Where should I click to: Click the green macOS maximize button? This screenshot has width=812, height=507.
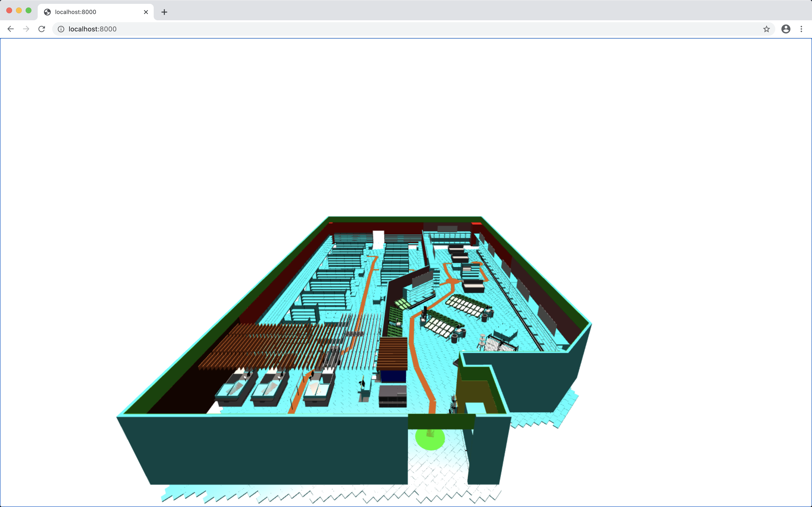coord(29,10)
